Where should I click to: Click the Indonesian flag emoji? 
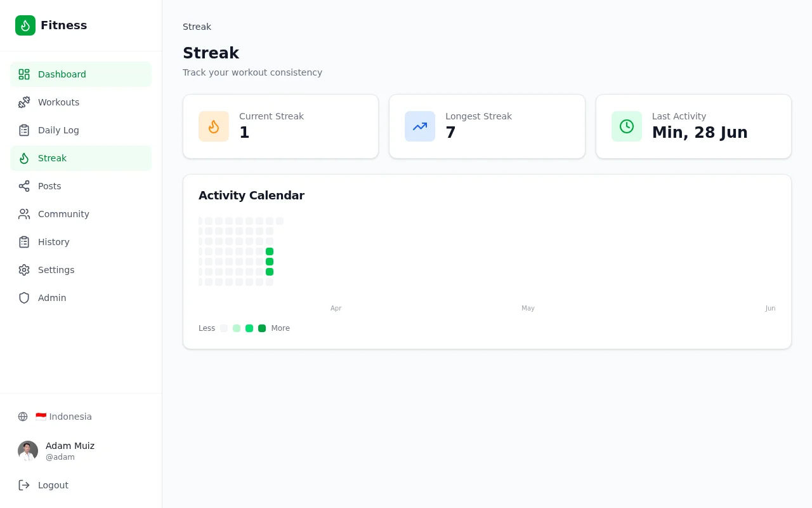click(41, 417)
